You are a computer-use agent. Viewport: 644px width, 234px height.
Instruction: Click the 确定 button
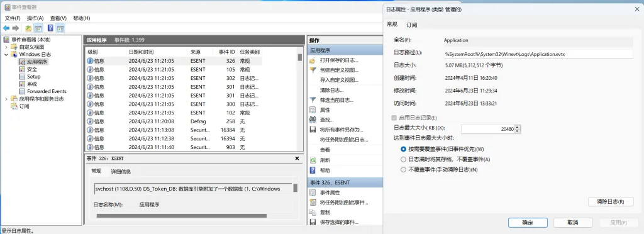pyautogui.click(x=528, y=223)
